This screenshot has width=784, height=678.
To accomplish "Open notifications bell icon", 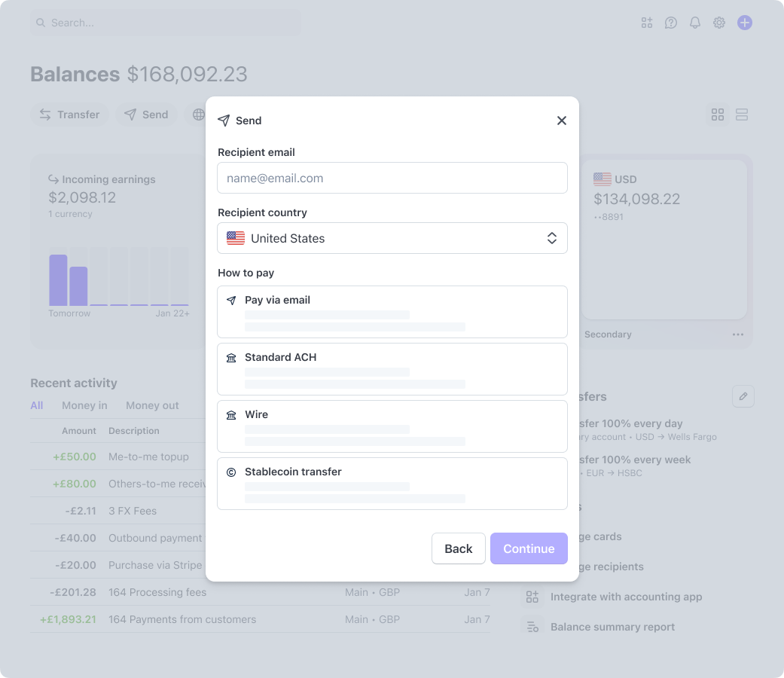I will coord(695,23).
